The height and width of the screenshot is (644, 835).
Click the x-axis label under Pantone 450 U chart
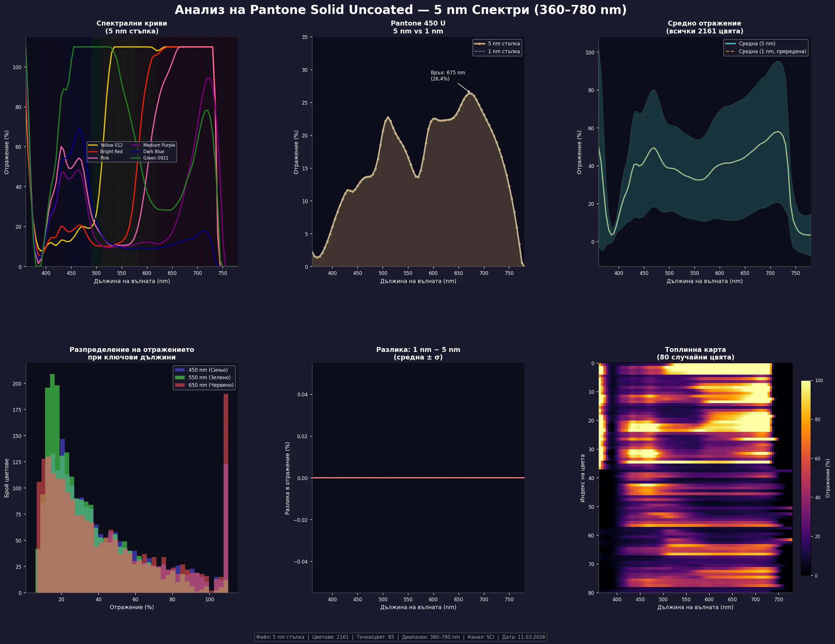(418, 281)
